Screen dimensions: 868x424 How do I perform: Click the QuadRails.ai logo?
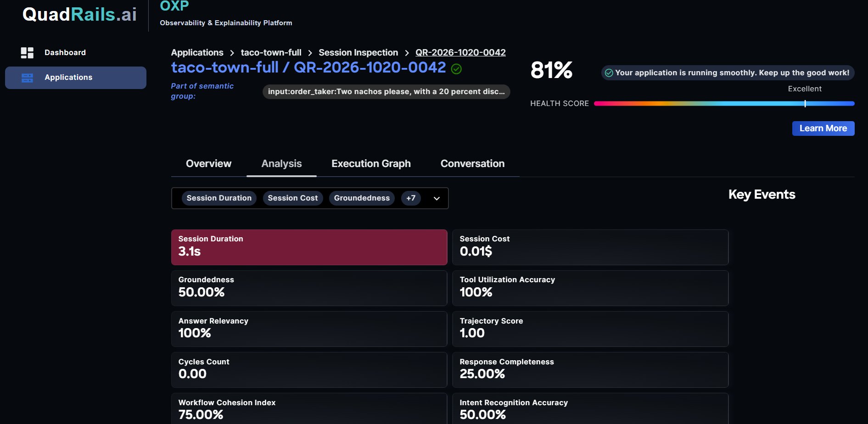click(79, 14)
